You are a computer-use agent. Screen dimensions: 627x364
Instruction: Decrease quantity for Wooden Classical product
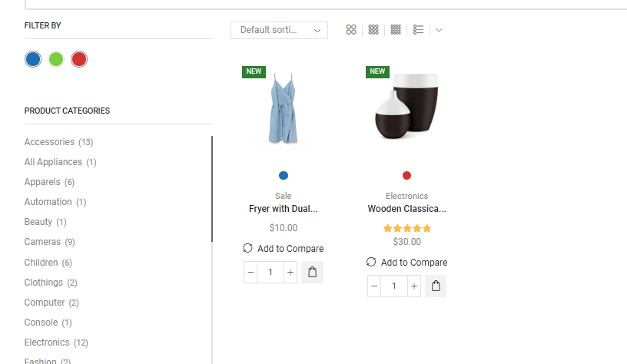click(374, 286)
